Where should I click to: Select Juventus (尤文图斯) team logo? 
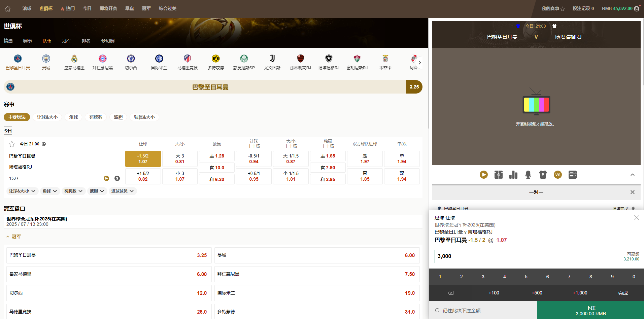tap(272, 59)
